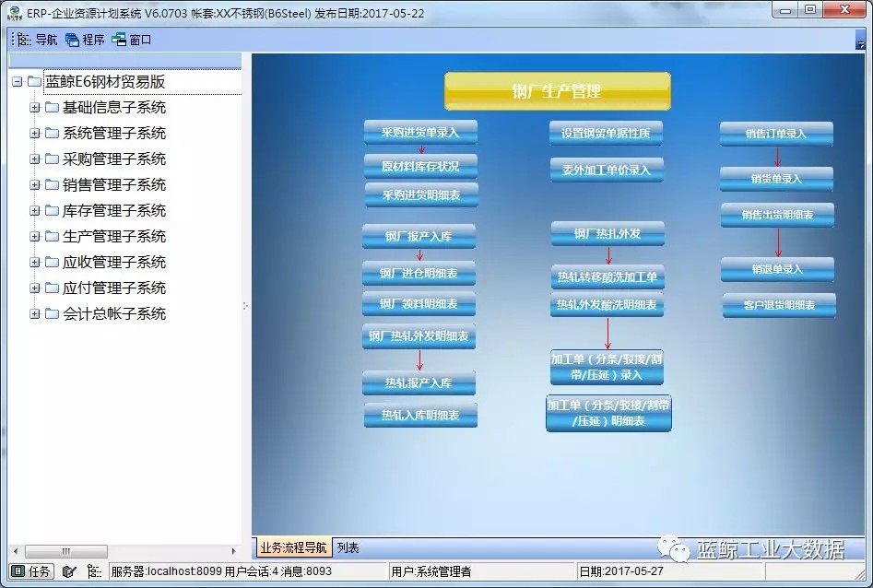The height and width of the screenshot is (588, 873).
Task: Click the 销售订单录入 button
Action: click(779, 135)
